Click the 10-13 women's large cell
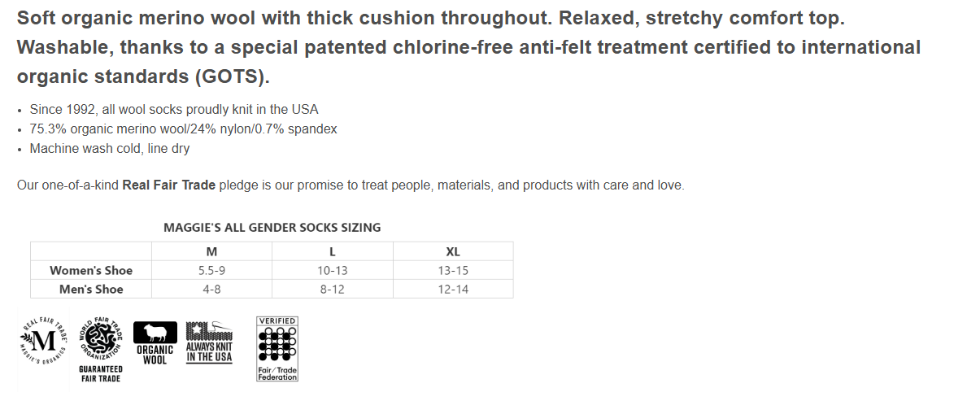Screen dimensions: 980x401 click(332, 271)
